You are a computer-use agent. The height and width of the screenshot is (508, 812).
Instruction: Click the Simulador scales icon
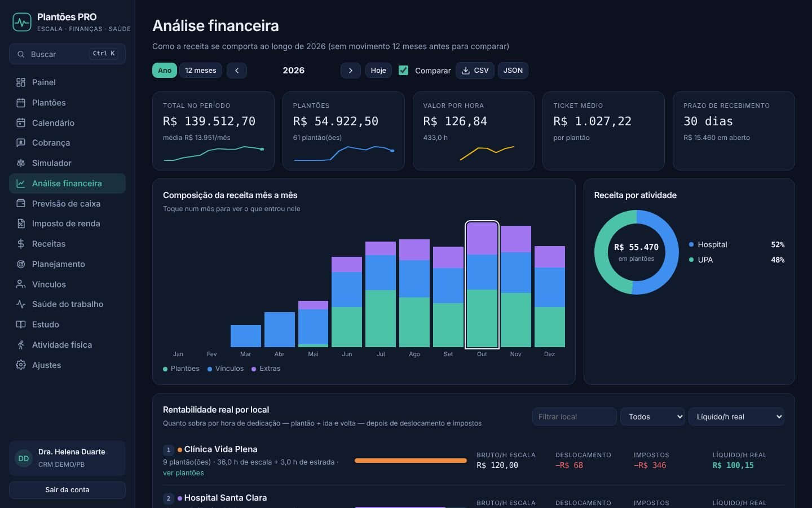[x=21, y=163]
